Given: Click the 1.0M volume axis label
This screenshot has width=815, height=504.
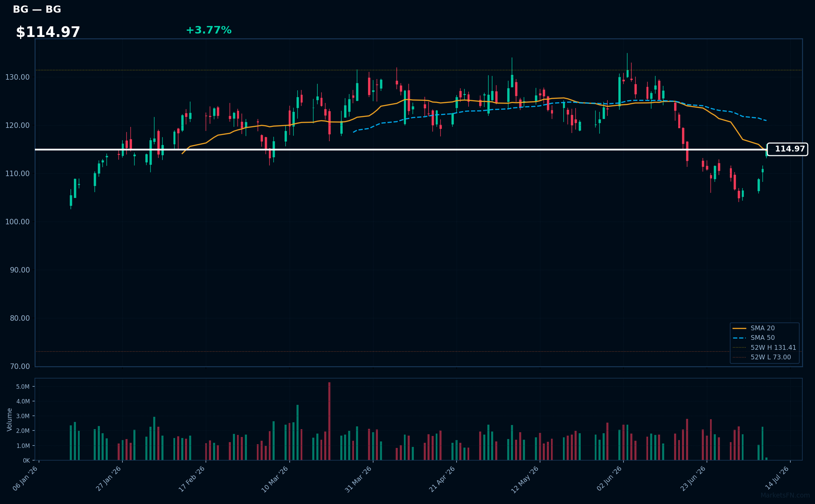Looking at the screenshot, I should pos(23,446).
